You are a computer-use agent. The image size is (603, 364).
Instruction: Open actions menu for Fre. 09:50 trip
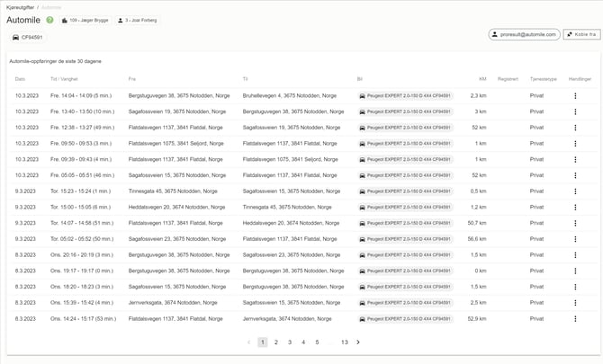click(x=575, y=144)
